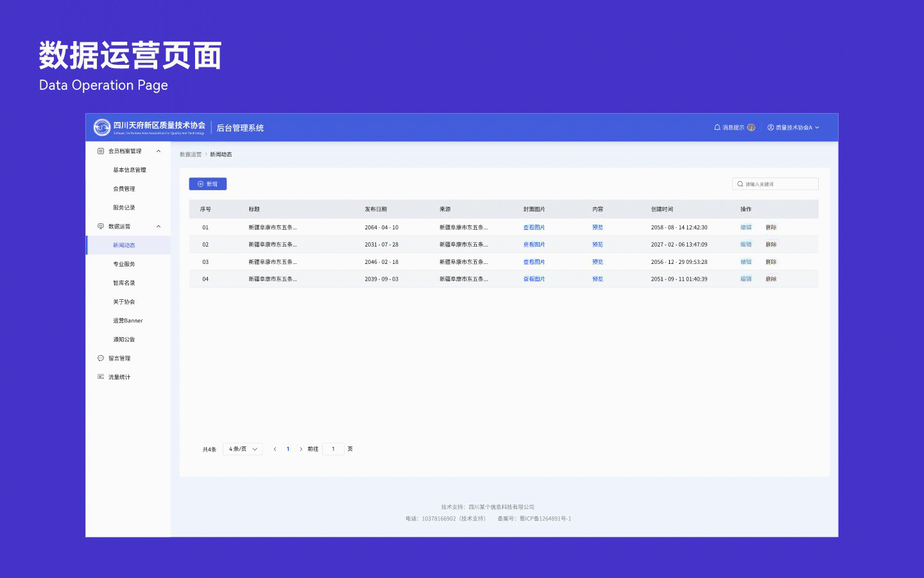Click 删除 in row 01
This screenshot has width=924, height=578.
pos(771,227)
